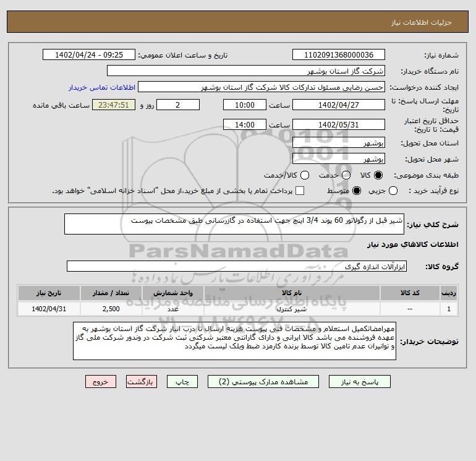Image resolution: width=476 pixels, height=461 pixels.
Task: Click the شیر کنترل item name cell
Action: 292,309
